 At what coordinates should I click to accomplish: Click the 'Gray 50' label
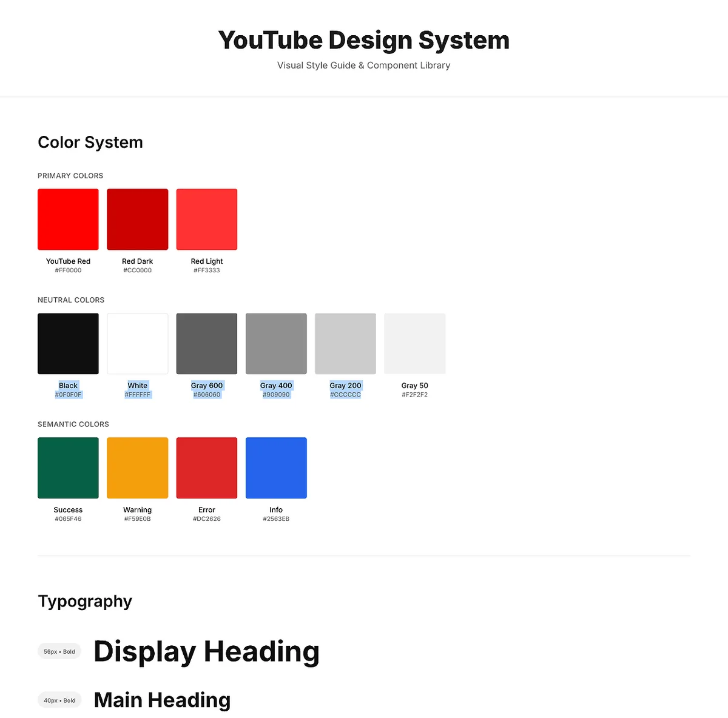[x=415, y=386]
